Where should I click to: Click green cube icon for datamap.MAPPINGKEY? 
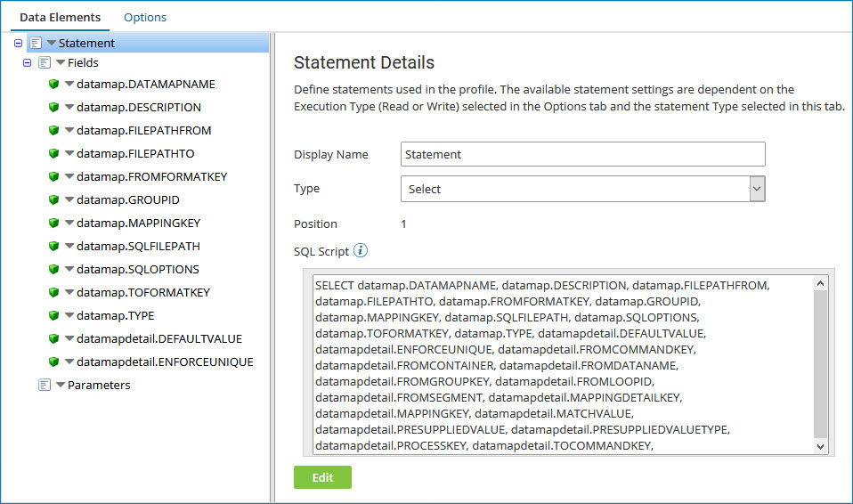click(53, 223)
